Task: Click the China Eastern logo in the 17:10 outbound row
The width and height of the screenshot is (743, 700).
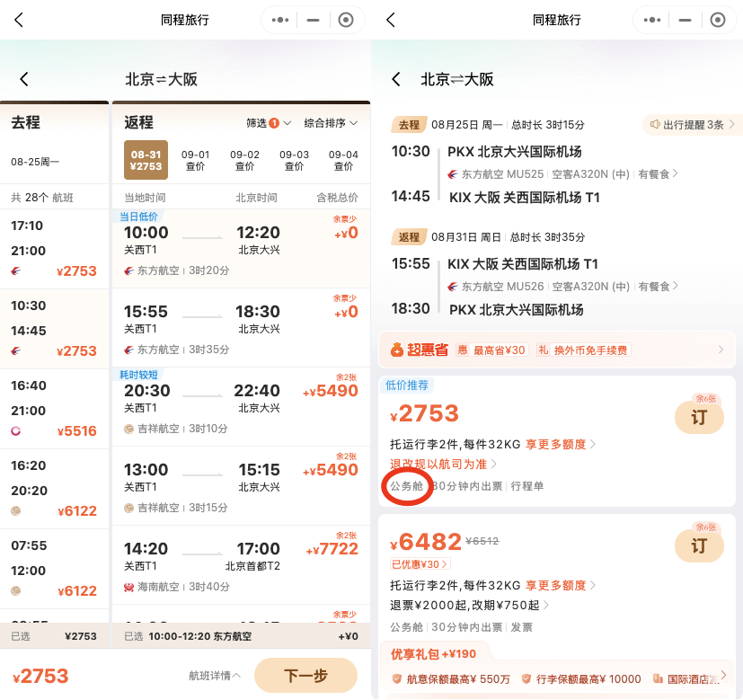Action: 16,271
